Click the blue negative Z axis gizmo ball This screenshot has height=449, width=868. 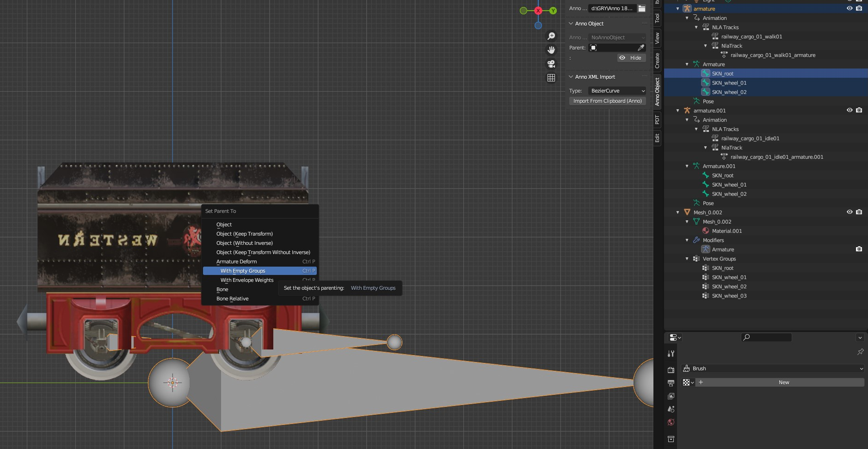[538, 25]
